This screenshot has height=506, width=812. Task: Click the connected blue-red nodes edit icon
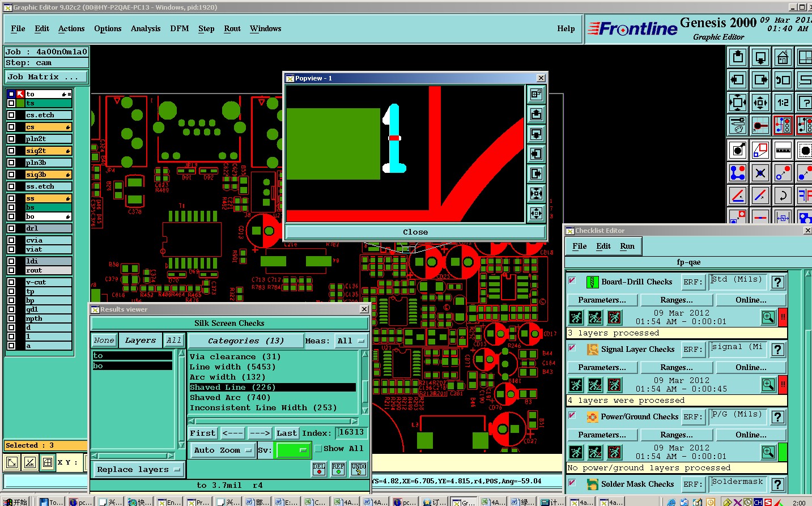[x=738, y=173]
